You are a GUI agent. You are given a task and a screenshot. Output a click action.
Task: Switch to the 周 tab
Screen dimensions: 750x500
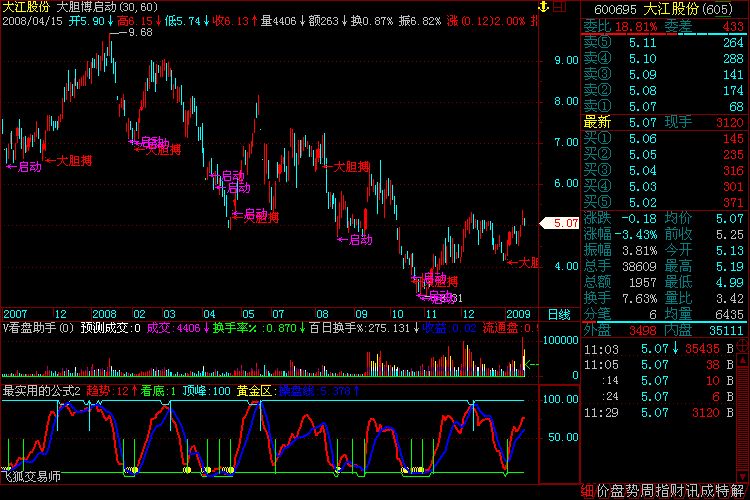(x=647, y=491)
